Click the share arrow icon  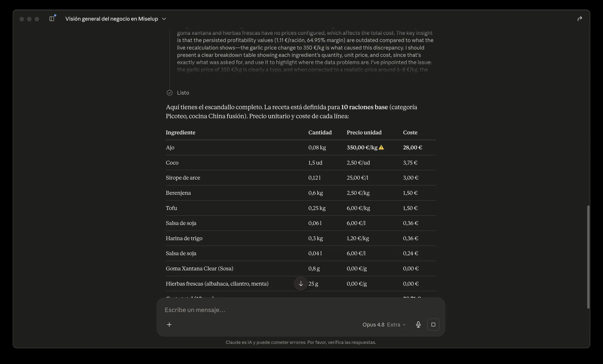(x=580, y=19)
